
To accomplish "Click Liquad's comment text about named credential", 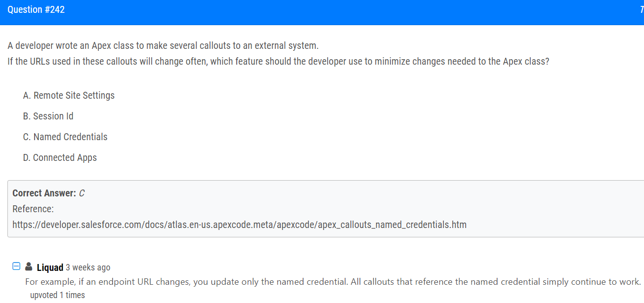I will point(333,282).
